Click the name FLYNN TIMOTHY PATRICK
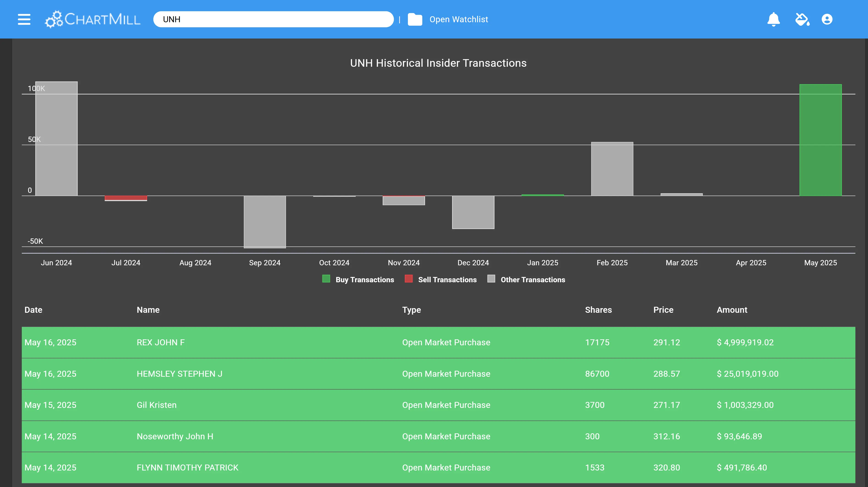Screen dimensions: 868x487 (187, 468)
